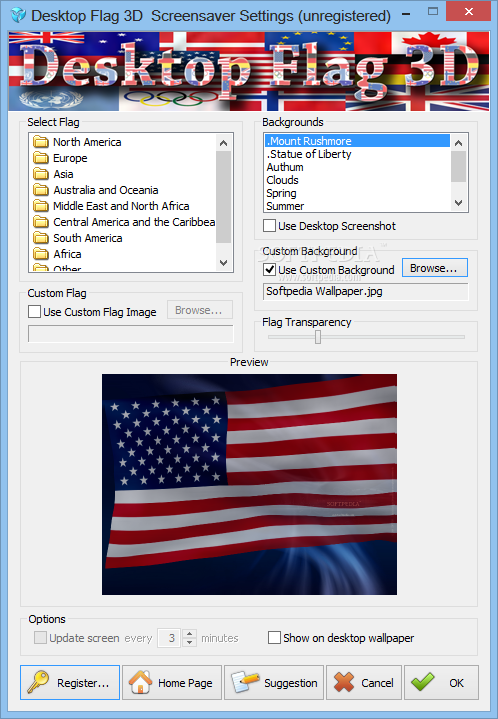Click the Suggestion button
The height and width of the screenshot is (719, 498).
[274, 683]
